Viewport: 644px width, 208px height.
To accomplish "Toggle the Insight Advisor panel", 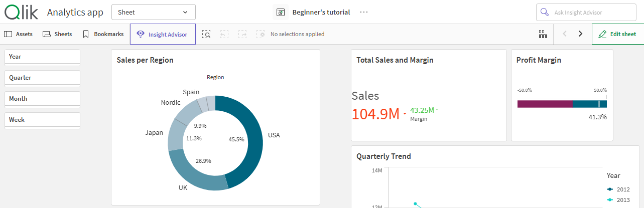I will (x=163, y=35).
